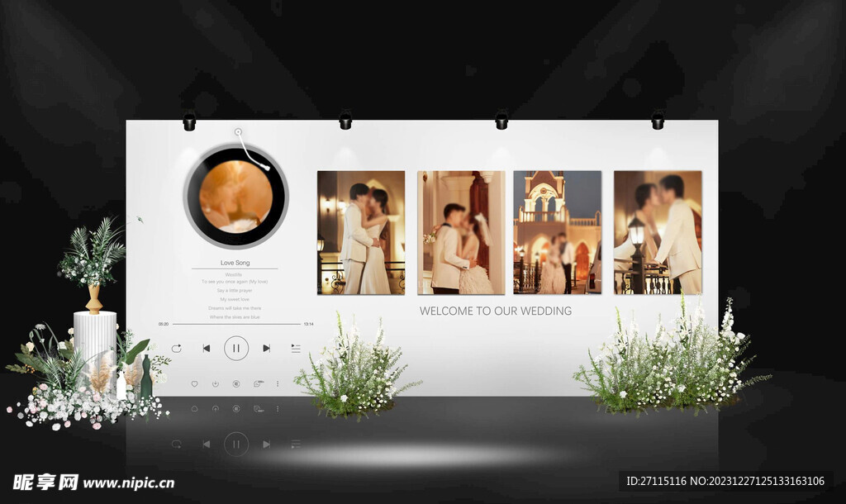Click the lyric 'Dreams will take me there'

click(235, 308)
